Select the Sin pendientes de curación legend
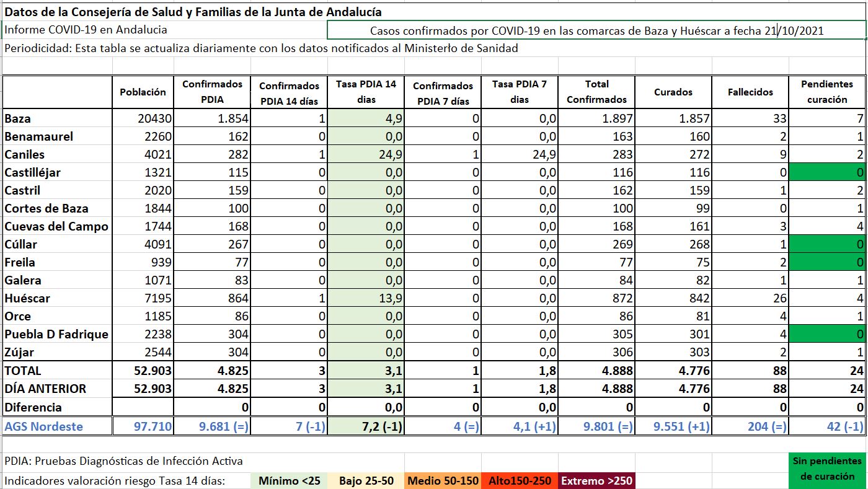Image resolution: width=868 pixels, height=489 pixels. tap(827, 469)
